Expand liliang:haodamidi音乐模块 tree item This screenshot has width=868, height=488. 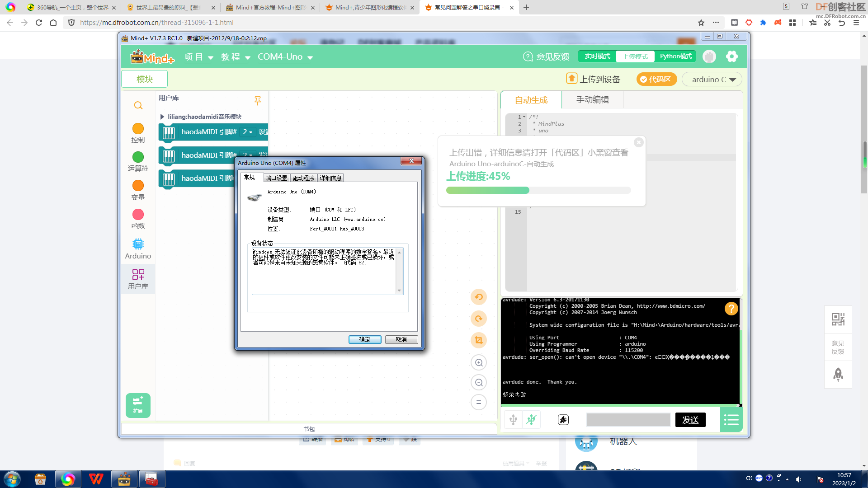pyautogui.click(x=162, y=117)
